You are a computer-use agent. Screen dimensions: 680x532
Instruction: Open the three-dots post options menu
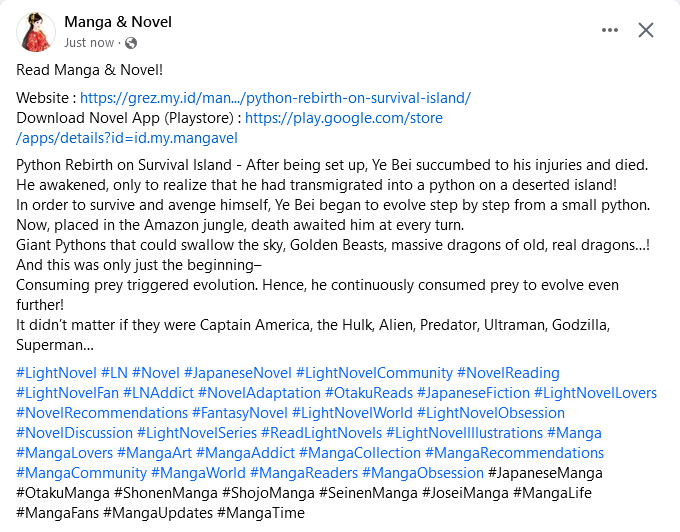[610, 30]
